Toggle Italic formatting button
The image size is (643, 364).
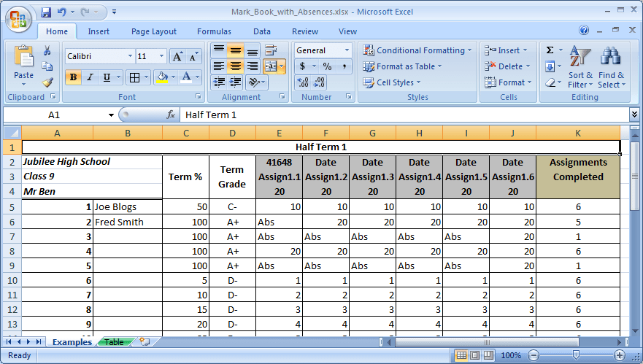[90, 77]
